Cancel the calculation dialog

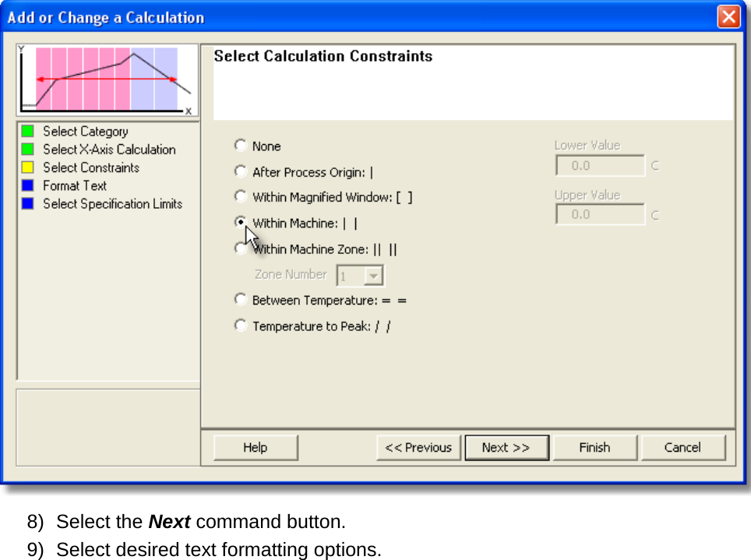pyautogui.click(x=683, y=447)
